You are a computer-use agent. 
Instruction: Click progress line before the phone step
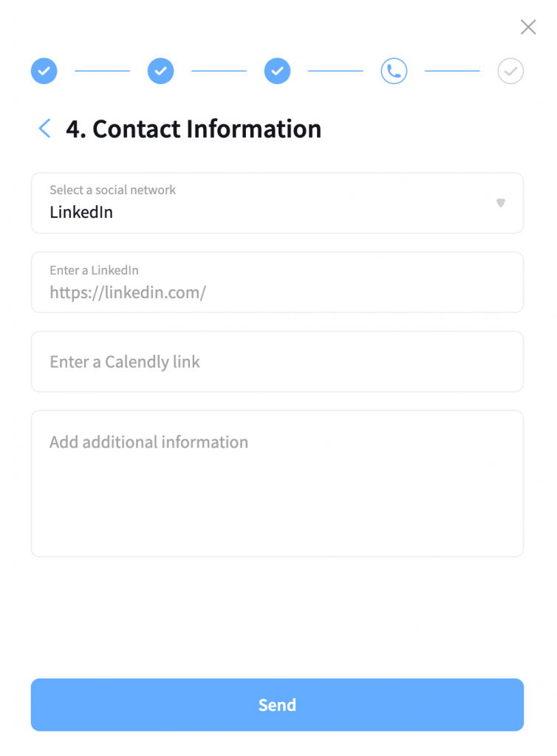pos(335,72)
